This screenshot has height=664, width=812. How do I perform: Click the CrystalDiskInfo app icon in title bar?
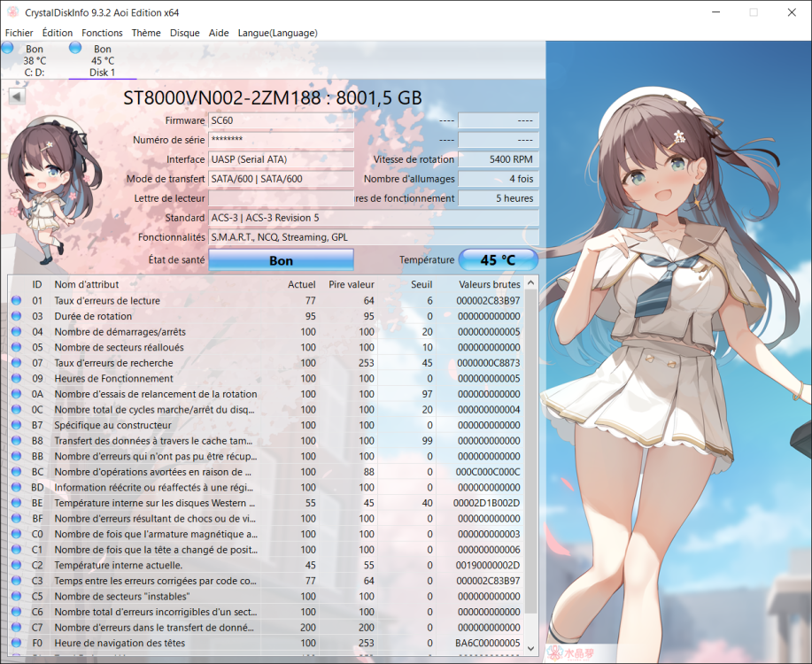point(12,12)
